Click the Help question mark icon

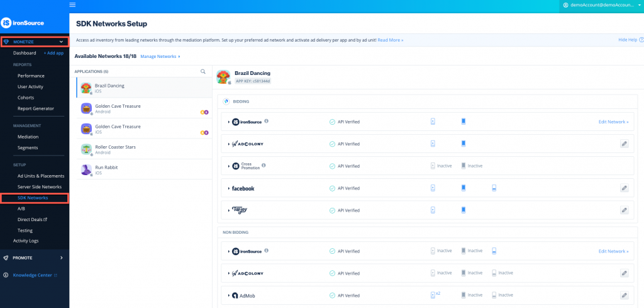coord(641,40)
